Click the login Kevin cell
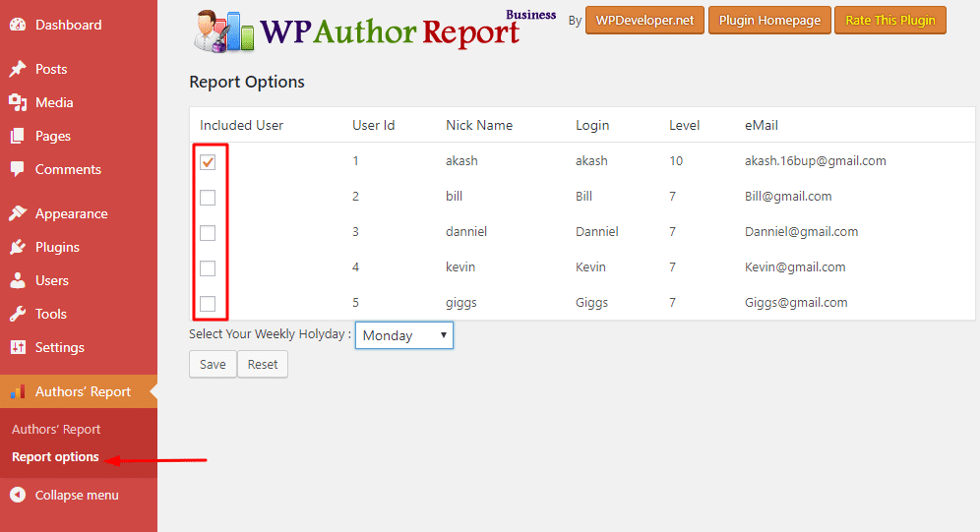The width and height of the screenshot is (980, 532). point(590,267)
